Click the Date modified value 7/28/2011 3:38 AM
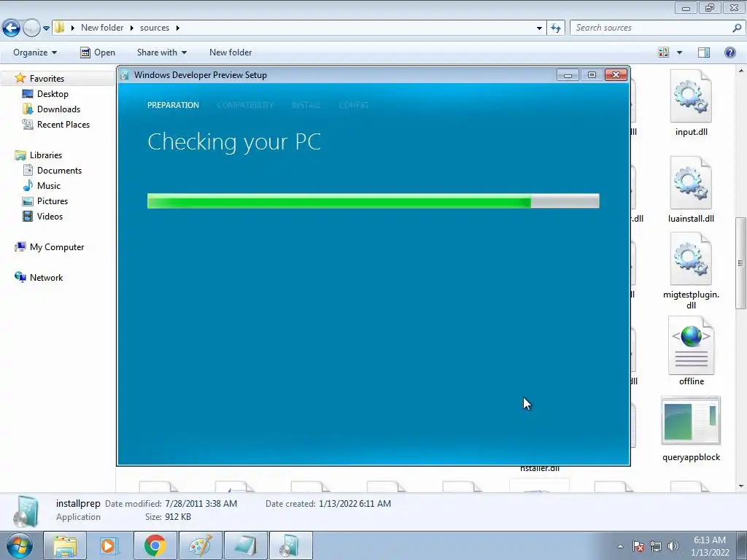747x560 pixels. (201, 503)
